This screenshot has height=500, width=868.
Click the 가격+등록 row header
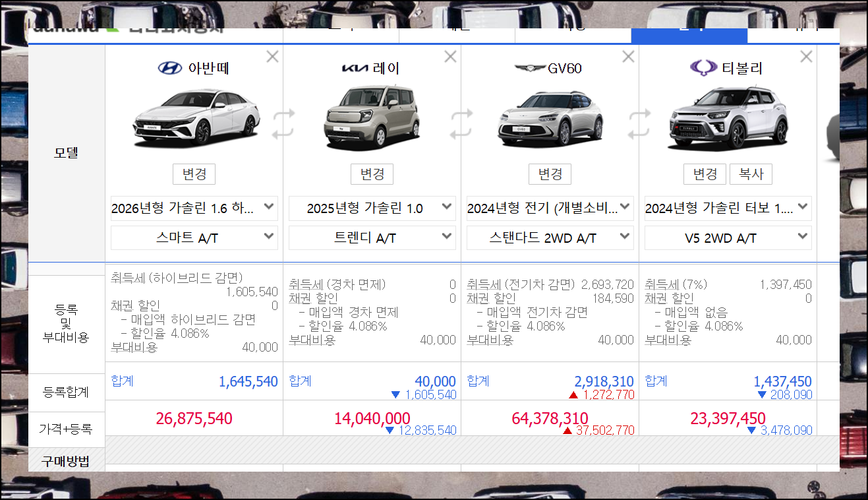coord(67,429)
